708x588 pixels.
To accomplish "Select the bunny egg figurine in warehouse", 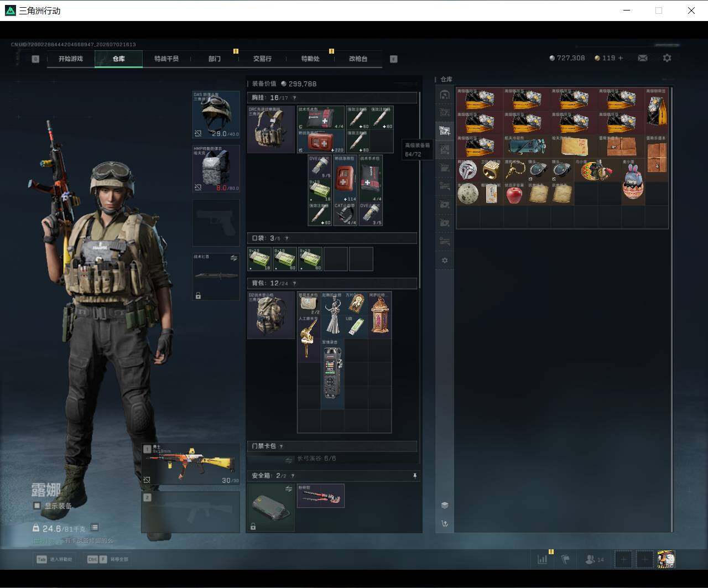I will click(633, 182).
